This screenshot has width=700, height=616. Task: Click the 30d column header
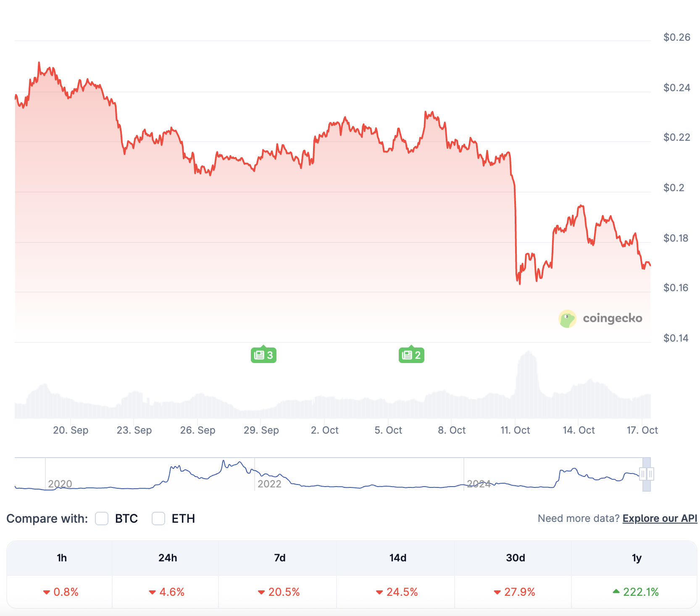point(516,558)
